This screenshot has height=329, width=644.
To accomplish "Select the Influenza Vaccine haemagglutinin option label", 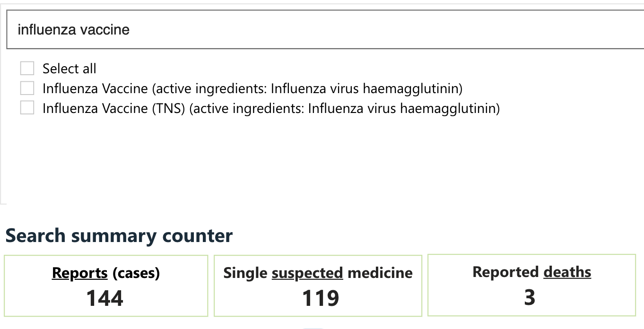I will [252, 88].
